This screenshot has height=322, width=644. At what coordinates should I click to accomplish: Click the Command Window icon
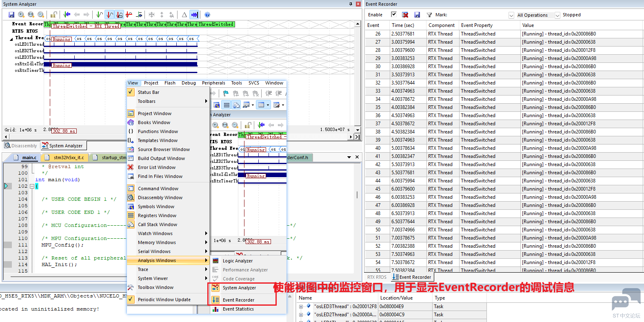(x=131, y=189)
